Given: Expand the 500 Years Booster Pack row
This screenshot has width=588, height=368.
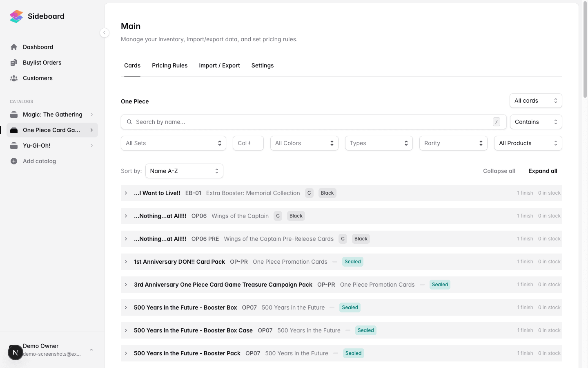Looking at the screenshot, I should pos(126,353).
